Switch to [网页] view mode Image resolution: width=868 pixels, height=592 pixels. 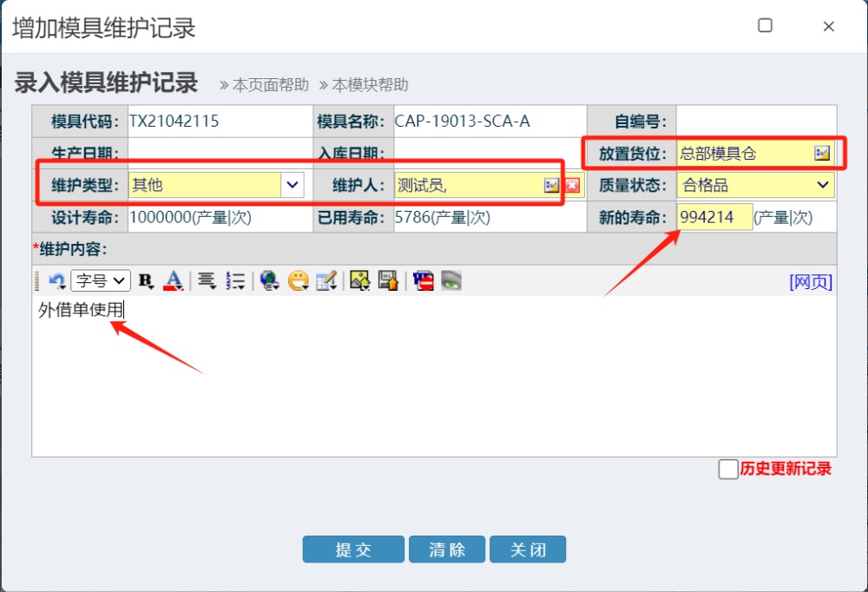point(811,282)
